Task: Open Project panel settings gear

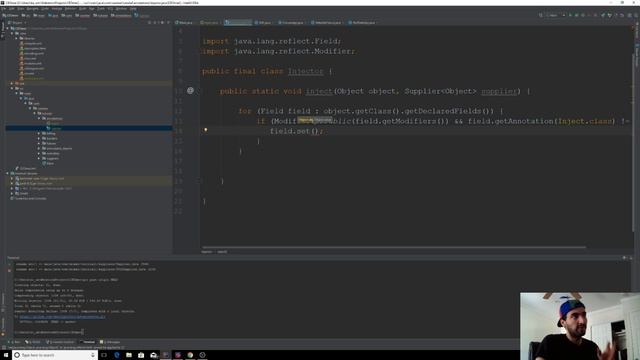Action: (162, 23)
